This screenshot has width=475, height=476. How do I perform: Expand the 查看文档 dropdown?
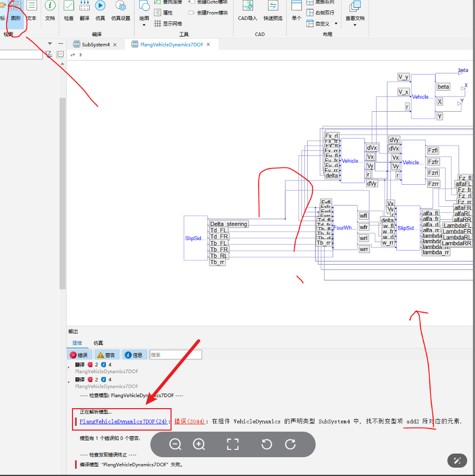pos(355,25)
